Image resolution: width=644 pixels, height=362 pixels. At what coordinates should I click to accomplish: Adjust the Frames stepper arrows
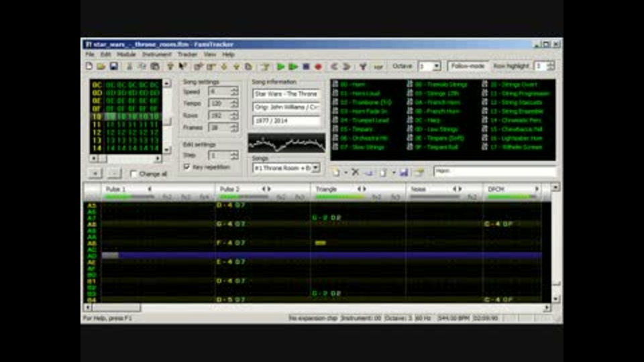(234, 127)
